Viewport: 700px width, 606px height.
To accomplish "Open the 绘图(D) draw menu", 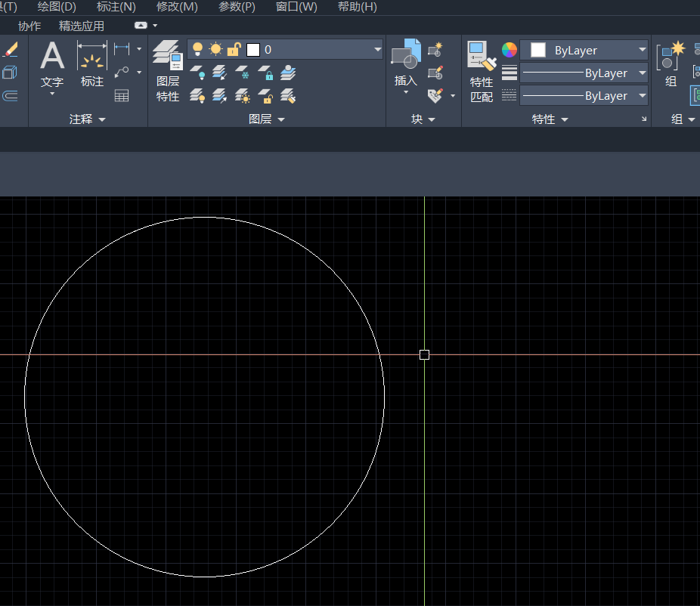I will coord(57,7).
